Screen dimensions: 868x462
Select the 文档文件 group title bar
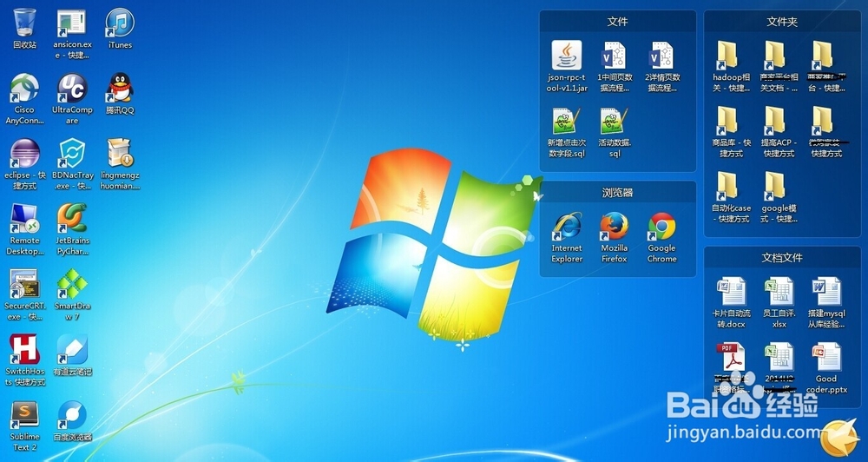(x=782, y=258)
